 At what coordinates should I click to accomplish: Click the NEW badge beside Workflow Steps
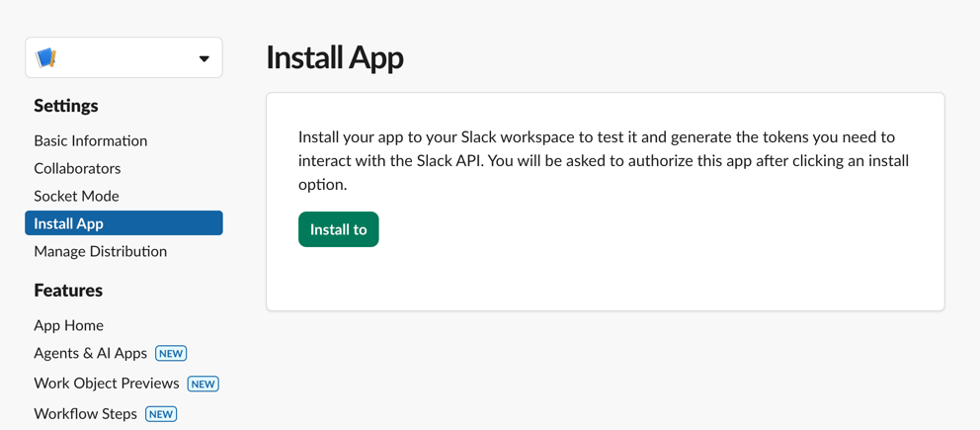161,414
